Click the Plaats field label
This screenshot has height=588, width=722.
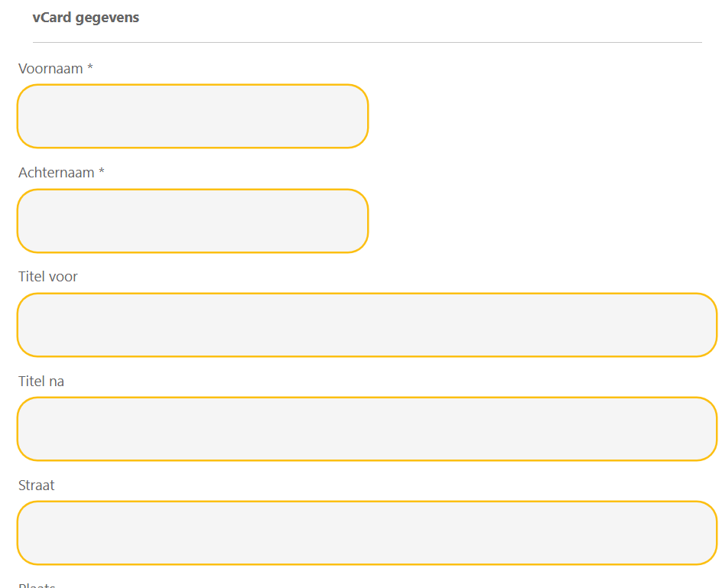pyautogui.click(x=37, y=585)
